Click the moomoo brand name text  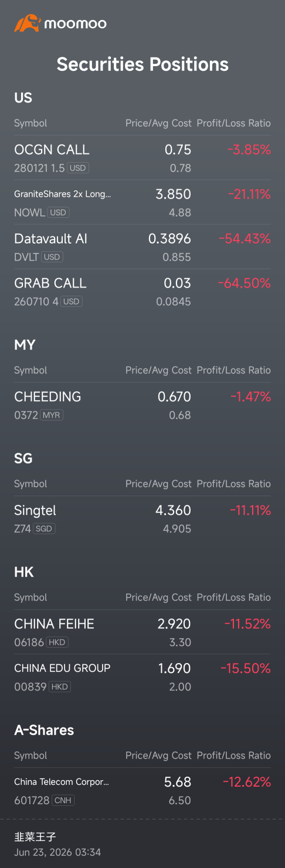[75, 24]
